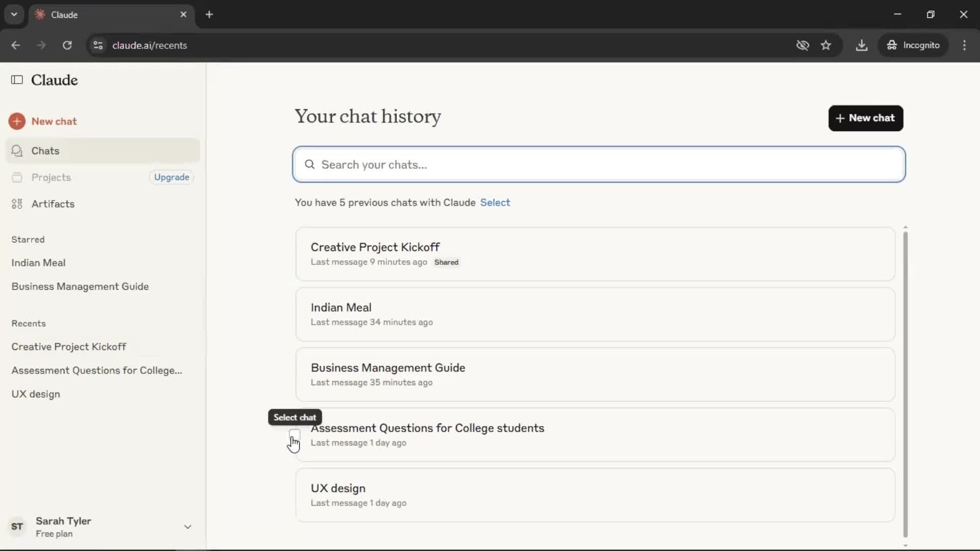The height and width of the screenshot is (551, 980).
Task: Click the address bar URL claude.ai/recents
Action: click(150, 45)
